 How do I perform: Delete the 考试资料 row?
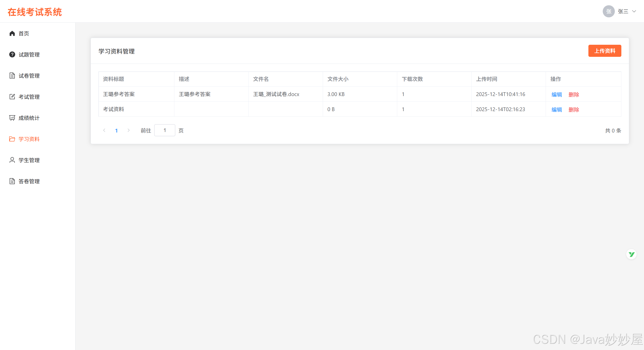tap(574, 110)
